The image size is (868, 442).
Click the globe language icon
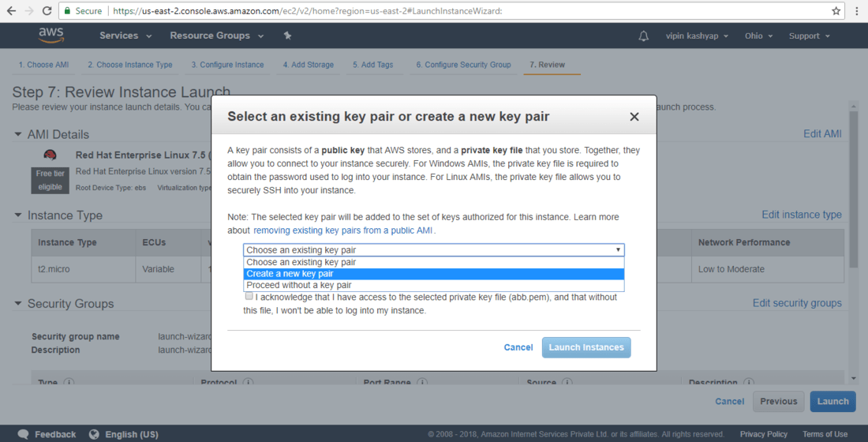(95, 434)
